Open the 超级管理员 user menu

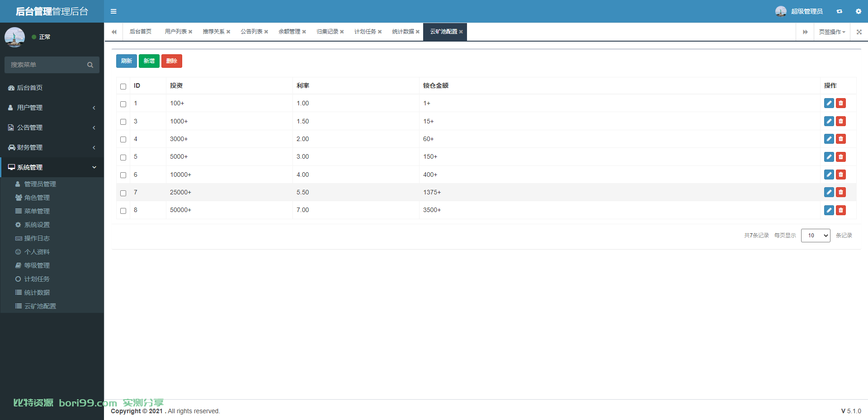799,11
